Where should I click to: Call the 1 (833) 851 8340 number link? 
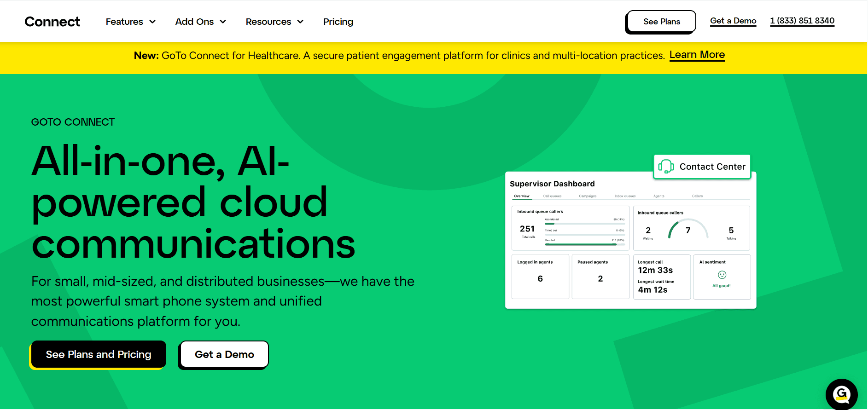pyautogui.click(x=802, y=21)
